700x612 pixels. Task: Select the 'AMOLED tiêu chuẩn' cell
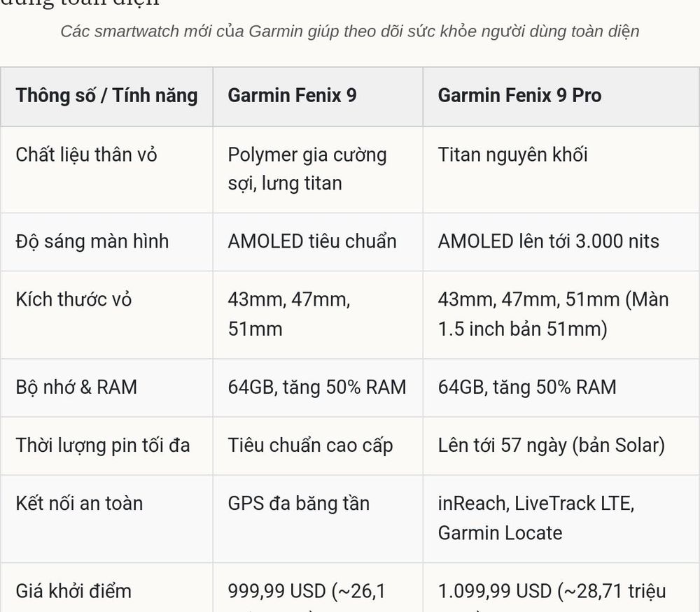(318, 242)
